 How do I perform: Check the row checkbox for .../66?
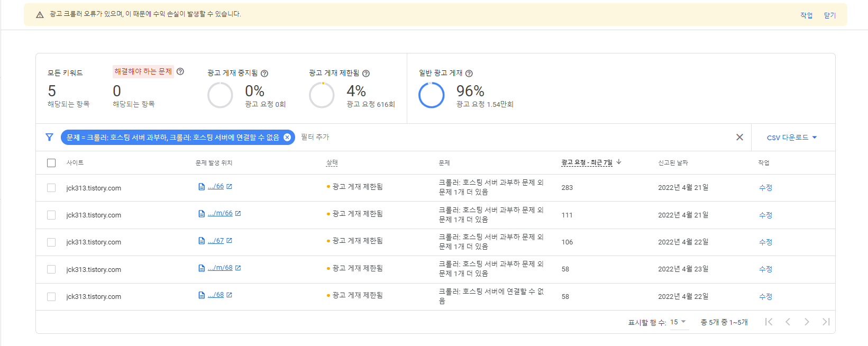(x=51, y=188)
